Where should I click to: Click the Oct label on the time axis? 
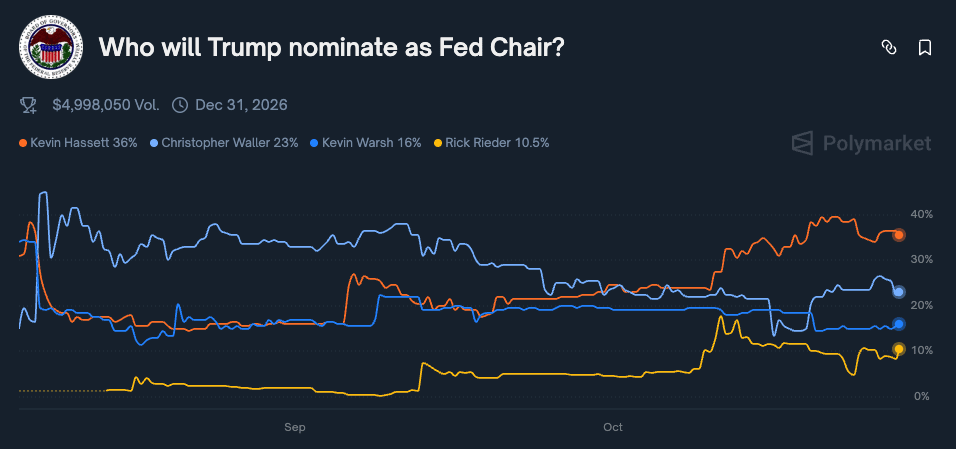(x=613, y=427)
